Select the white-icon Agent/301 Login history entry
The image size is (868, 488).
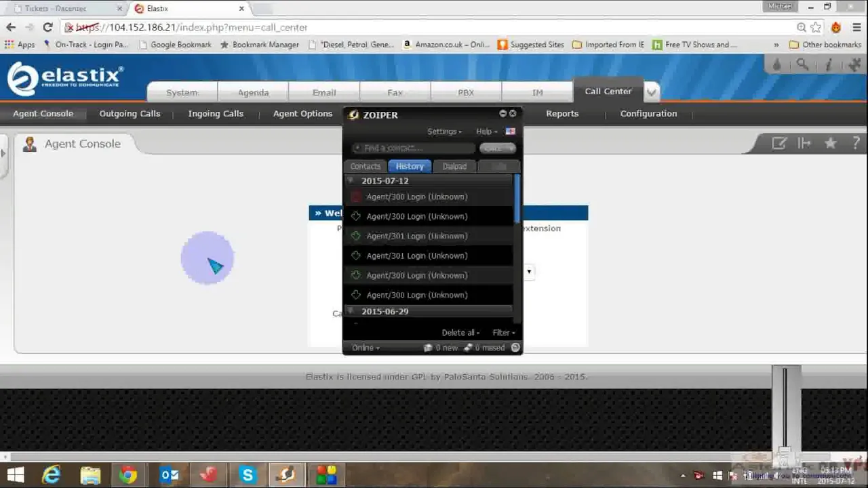[x=429, y=256]
